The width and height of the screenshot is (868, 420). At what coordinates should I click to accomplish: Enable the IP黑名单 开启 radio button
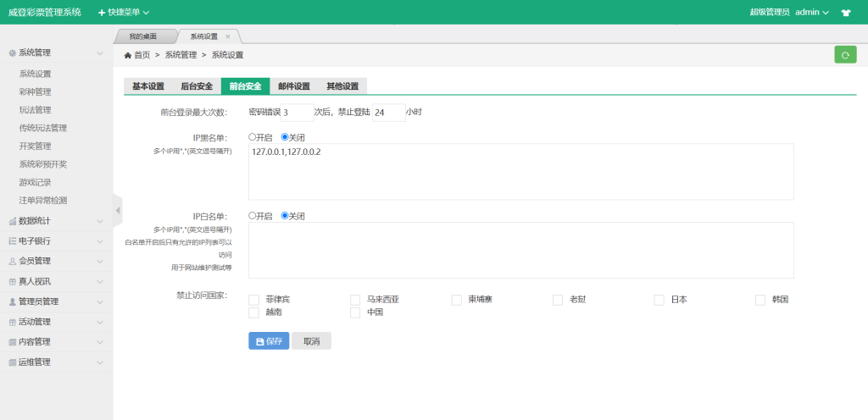click(x=252, y=136)
